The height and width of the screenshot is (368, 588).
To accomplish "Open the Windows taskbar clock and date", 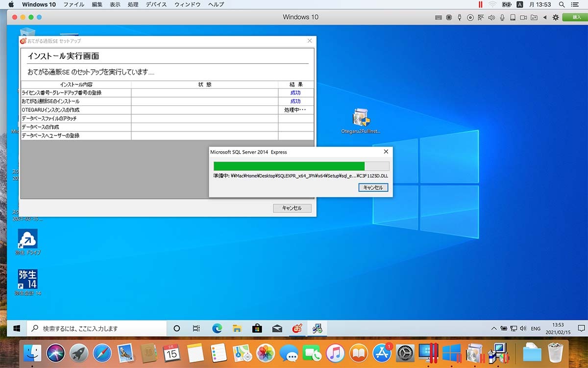I will click(558, 328).
